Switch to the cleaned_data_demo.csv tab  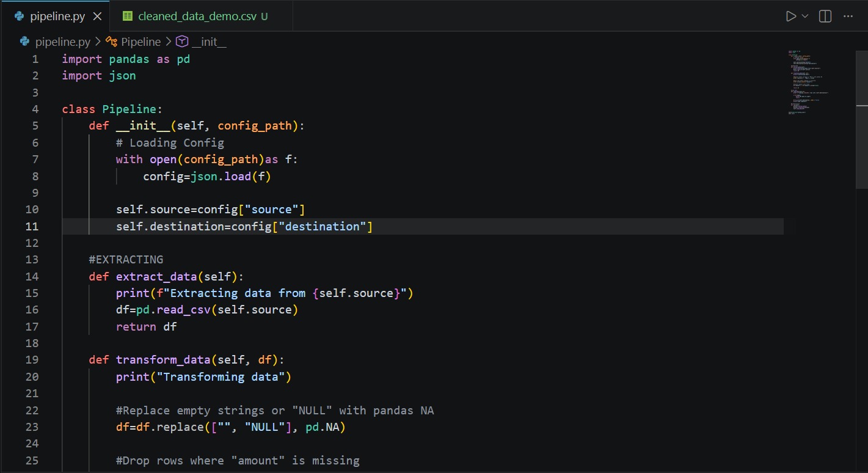coord(197,16)
